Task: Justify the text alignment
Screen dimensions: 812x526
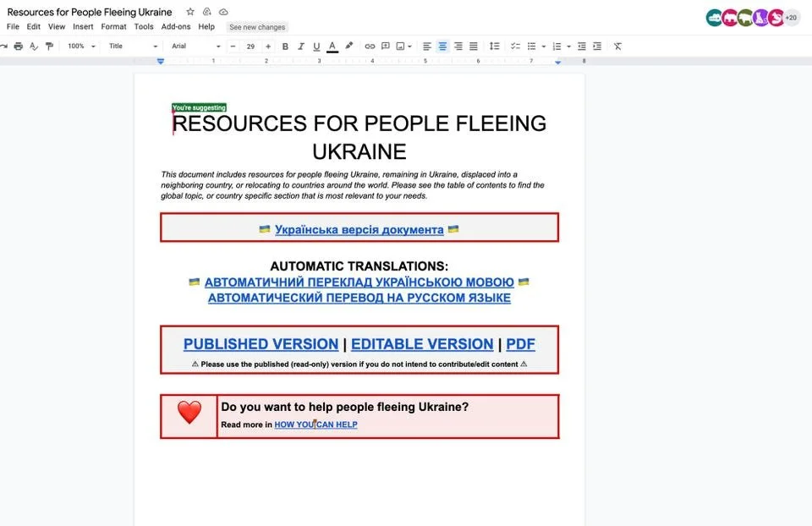Action: click(474, 46)
